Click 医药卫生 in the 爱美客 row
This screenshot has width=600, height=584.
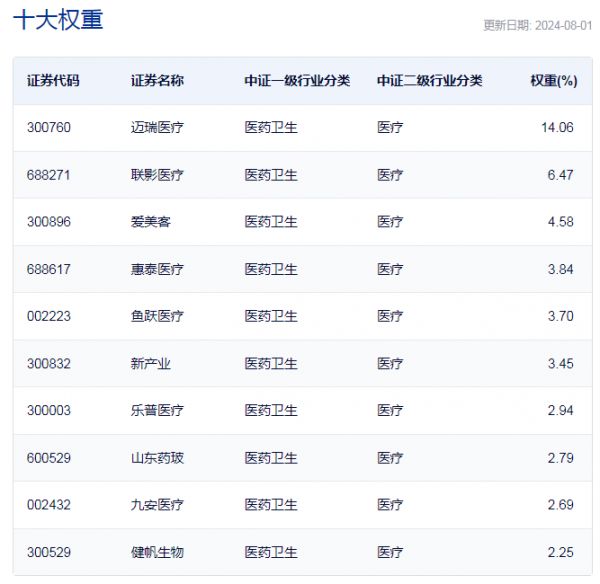coord(271,222)
